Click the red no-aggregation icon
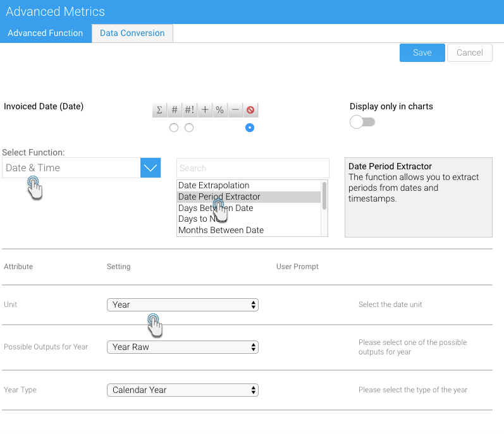Viewport: 504px width, 434px height. click(x=250, y=110)
